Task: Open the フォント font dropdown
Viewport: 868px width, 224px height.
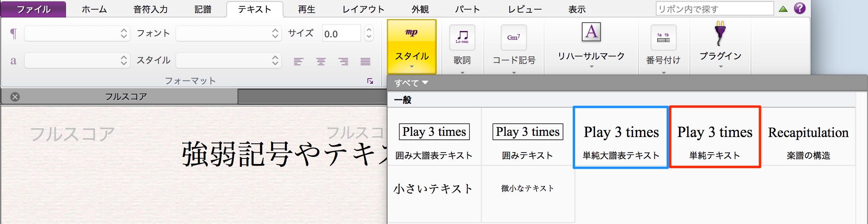Action: 229,33
